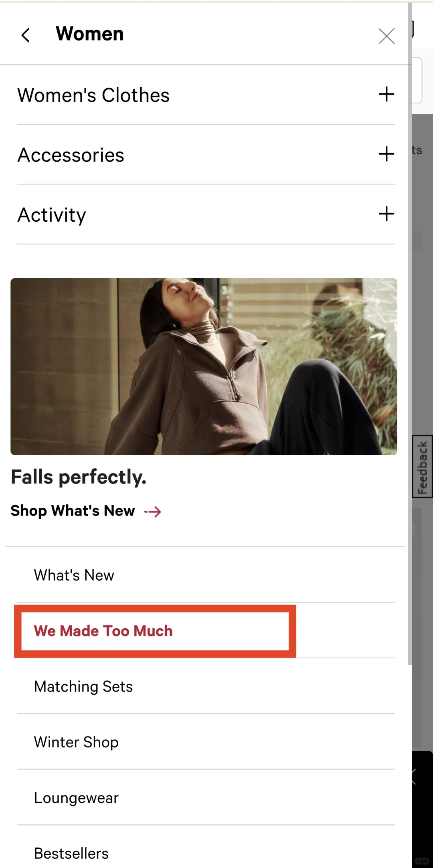Click the red arrow beside Shop What's New
The width and height of the screenshot is (433, 868).
(x=153, y=512)
